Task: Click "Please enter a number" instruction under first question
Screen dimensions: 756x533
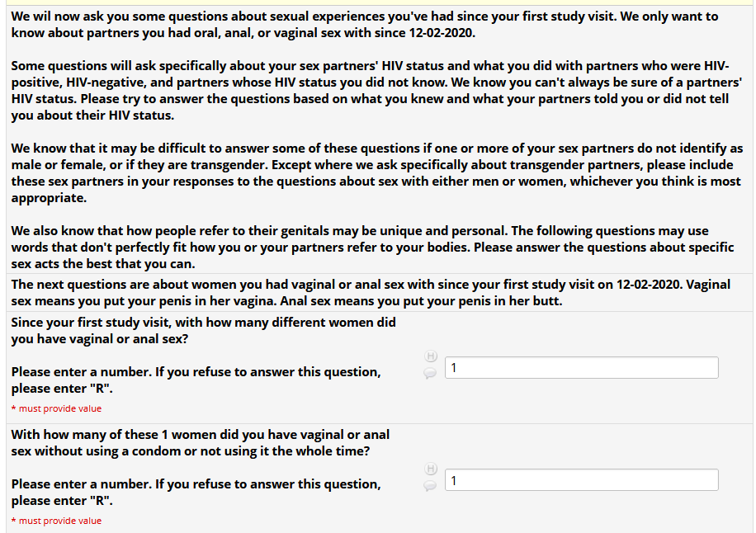Action: tap(196, 380)
